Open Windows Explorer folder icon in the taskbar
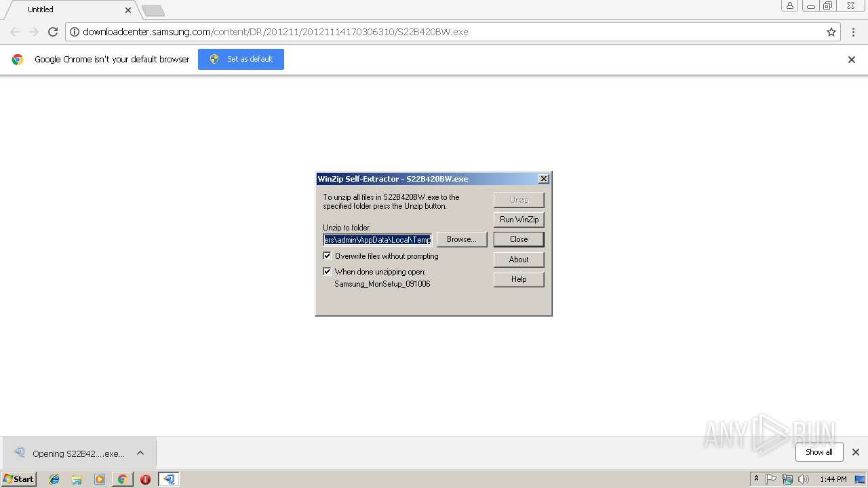Screen dimensions: 868x488 [x=77, y=479]
